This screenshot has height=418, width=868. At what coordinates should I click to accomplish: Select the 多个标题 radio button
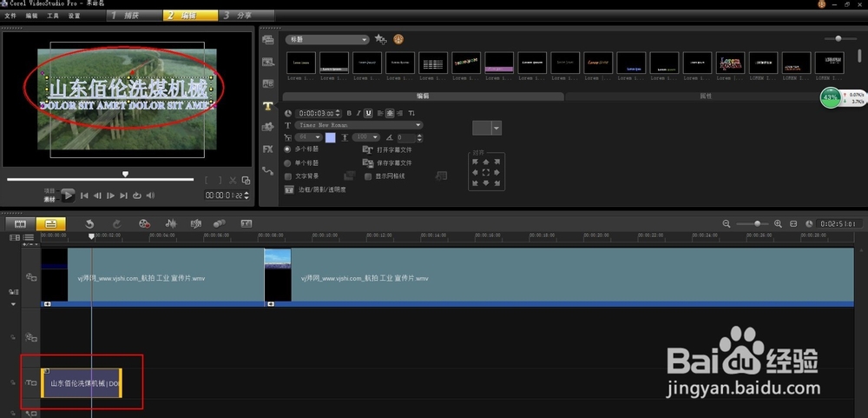click(288, 149)
